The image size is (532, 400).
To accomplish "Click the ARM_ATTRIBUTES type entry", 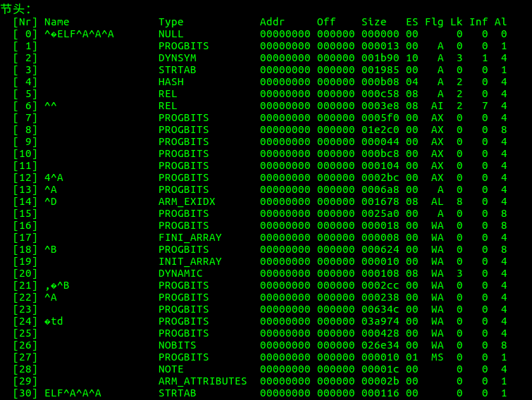I will click(202, 382).
